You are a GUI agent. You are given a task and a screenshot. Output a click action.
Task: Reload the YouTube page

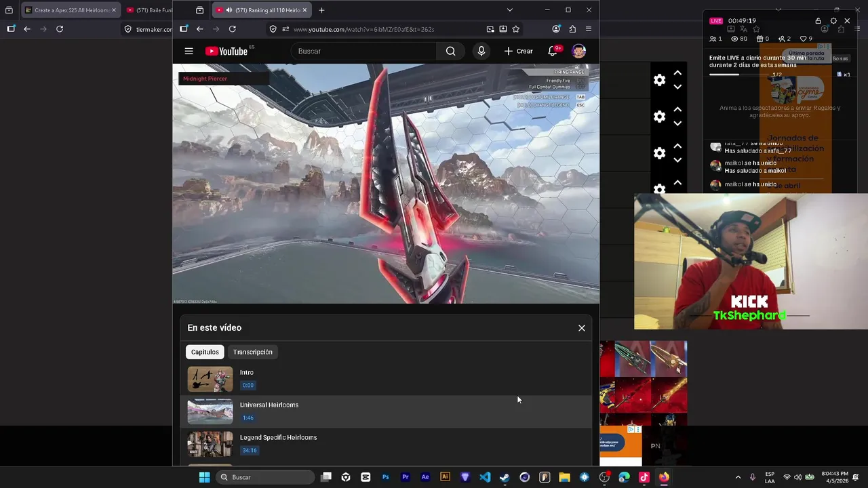tap(233, 29)
